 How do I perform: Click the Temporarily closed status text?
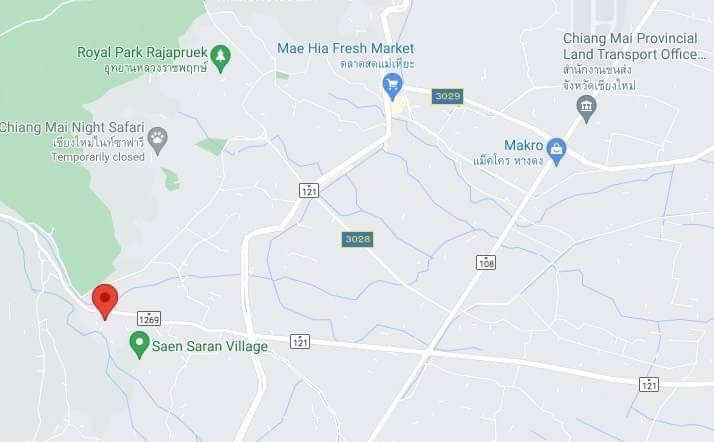tap(98, 157)
